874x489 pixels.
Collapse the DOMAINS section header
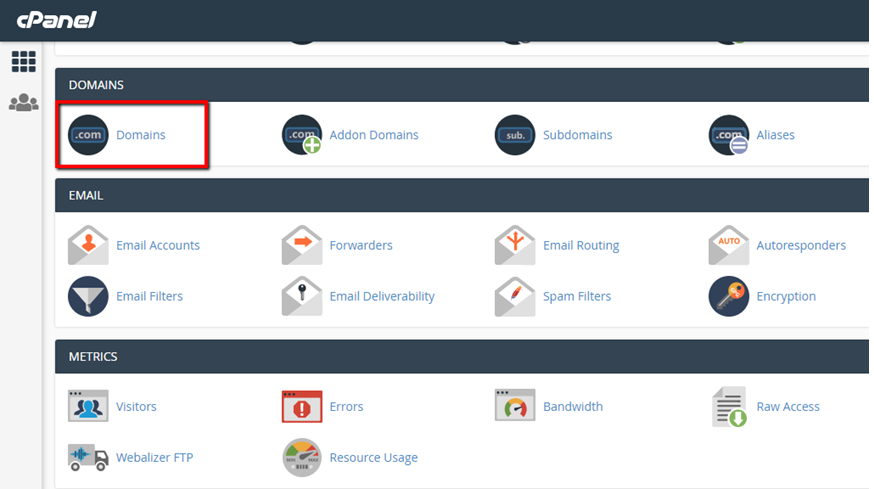(x=462, y=85)
